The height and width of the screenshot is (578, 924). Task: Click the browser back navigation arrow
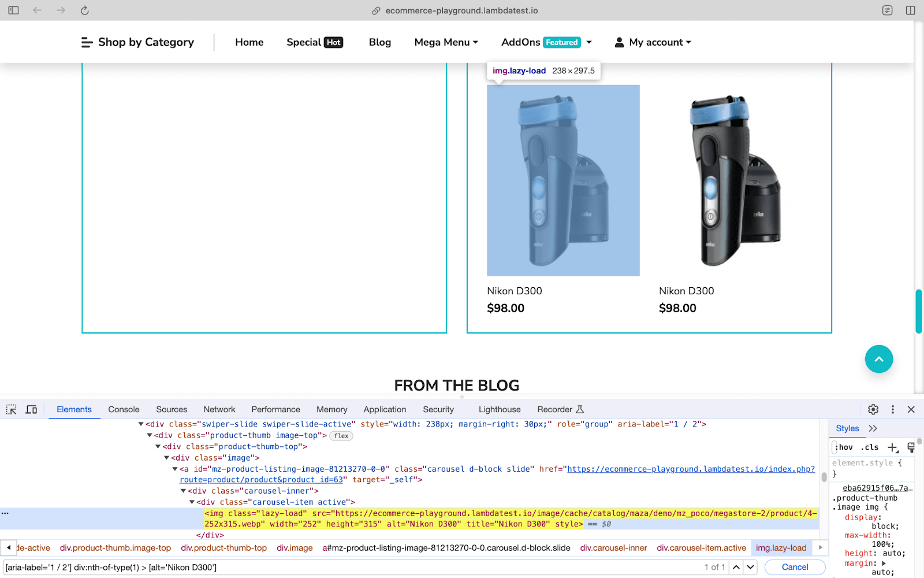coord(37,10)
